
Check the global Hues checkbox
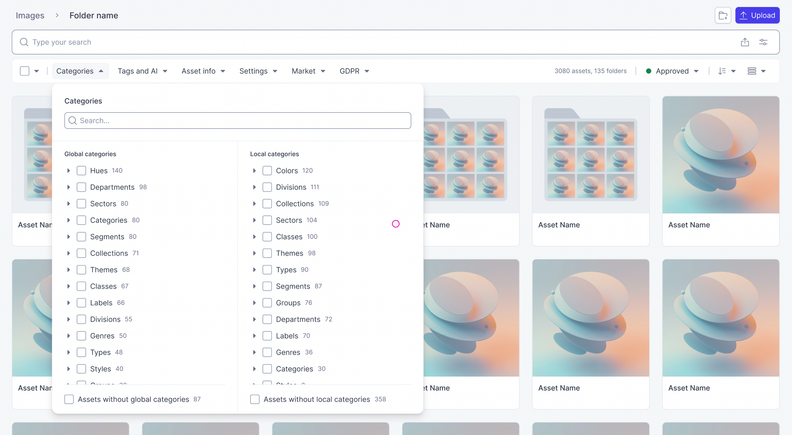[81, 171]
